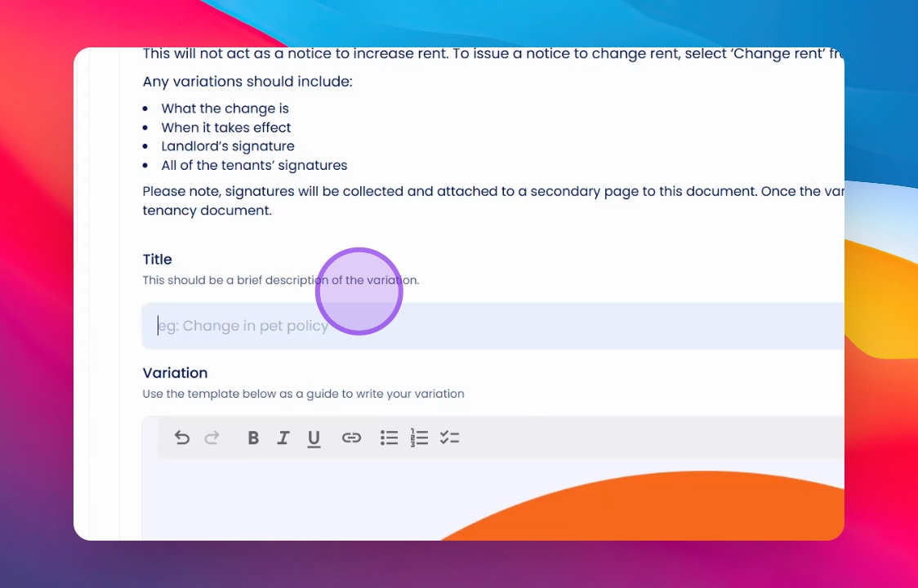Insert a checklist with the check-list icon
The height and width of the screenshot is (588, 918).
450,438
